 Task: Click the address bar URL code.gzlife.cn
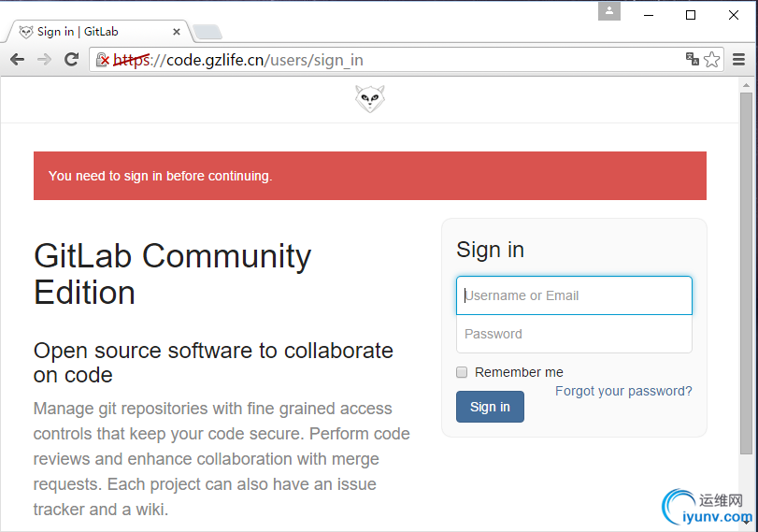tap(215, 60)
